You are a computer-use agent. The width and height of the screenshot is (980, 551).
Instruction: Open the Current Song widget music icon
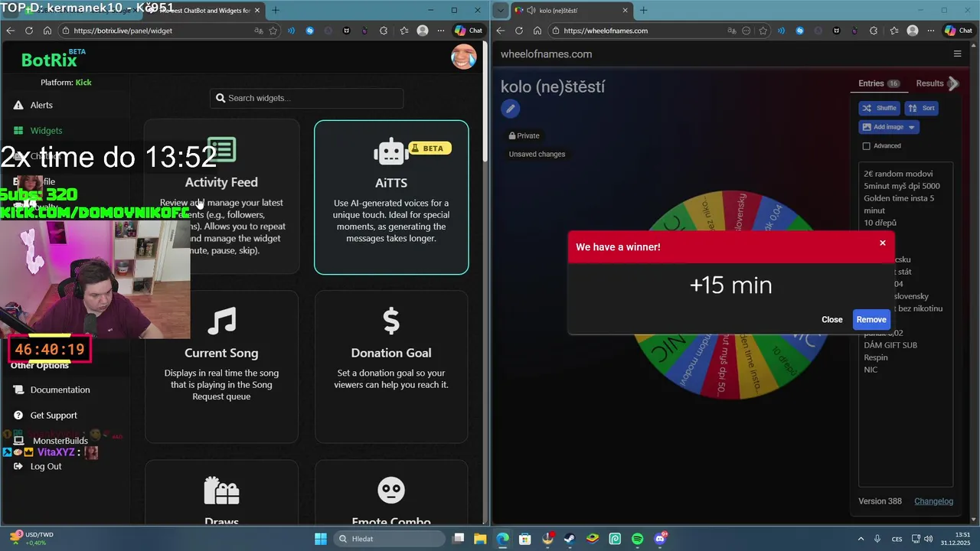[221, 321]
